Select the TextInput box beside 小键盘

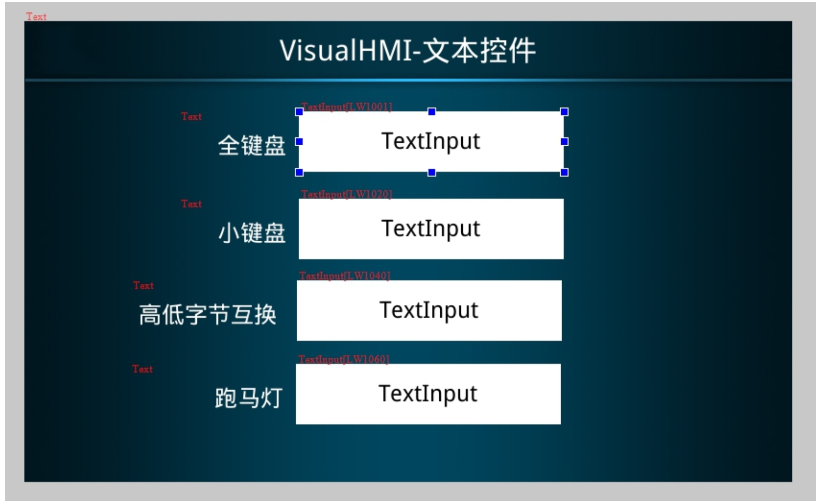pyautogui.click(x=431, y=229)
